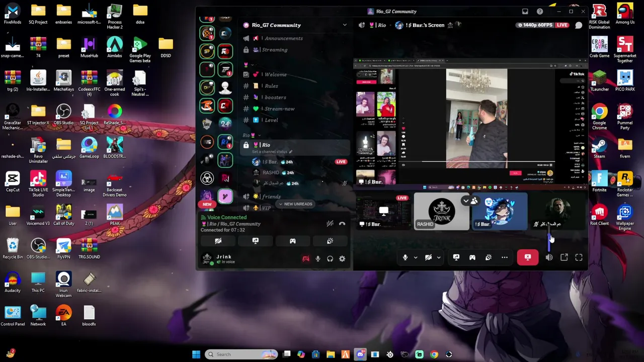Open activities gamepad in stream control bar
Screen dimensions: 644x362
[472, 257]
